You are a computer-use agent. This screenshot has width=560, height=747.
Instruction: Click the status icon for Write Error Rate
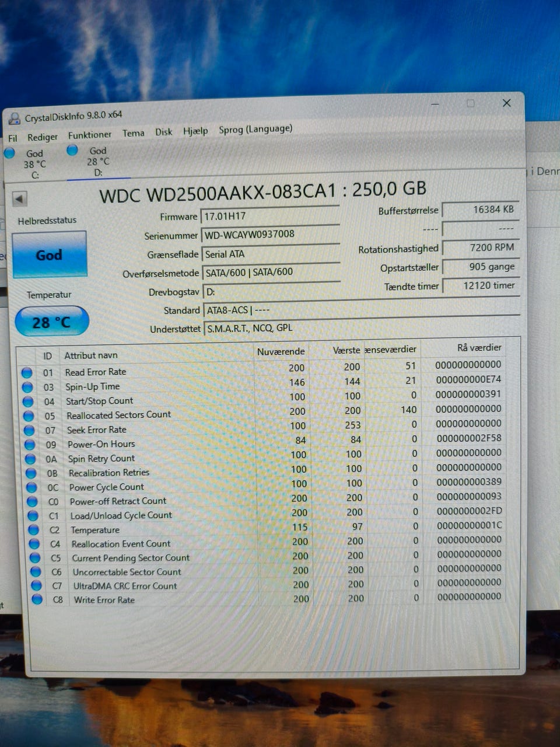click(x=37, y=599)
